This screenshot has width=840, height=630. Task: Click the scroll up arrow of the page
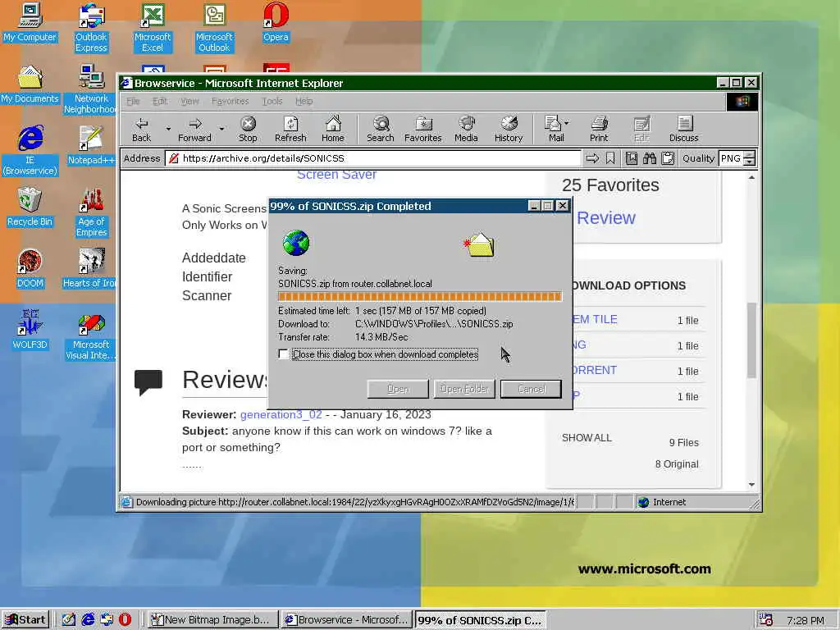[x=751, y=177]
